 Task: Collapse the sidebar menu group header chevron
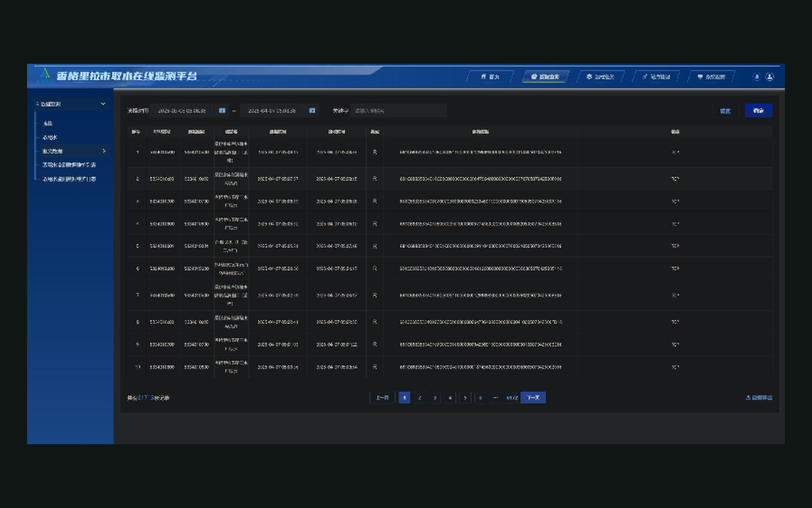[103, 104]
